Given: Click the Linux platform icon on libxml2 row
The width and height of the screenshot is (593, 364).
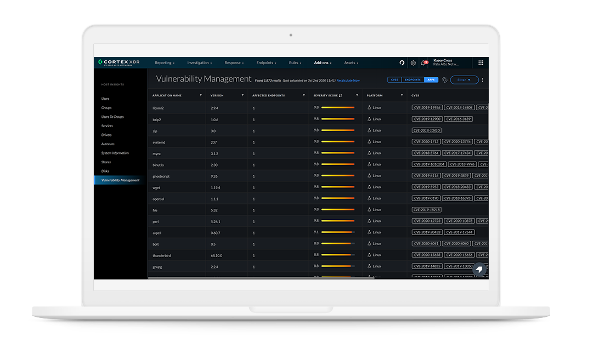Looking at the screenshot, I should tap(369, 107).
